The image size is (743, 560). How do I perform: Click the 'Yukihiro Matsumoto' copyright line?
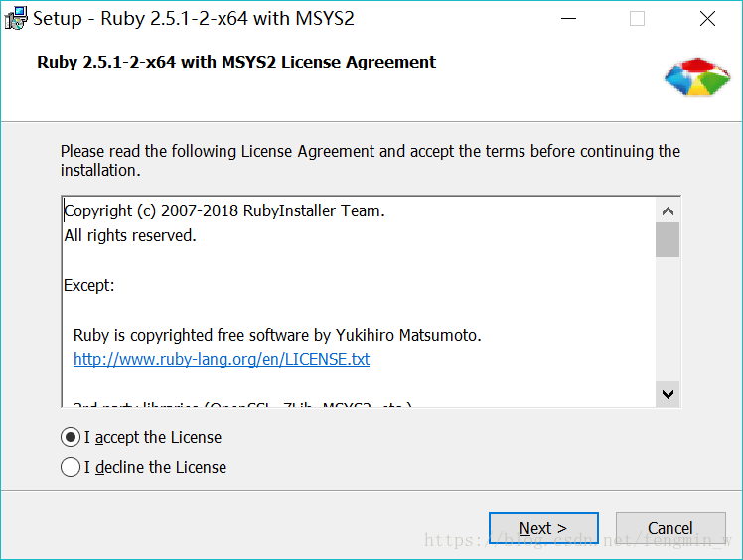tap(277, 336)
